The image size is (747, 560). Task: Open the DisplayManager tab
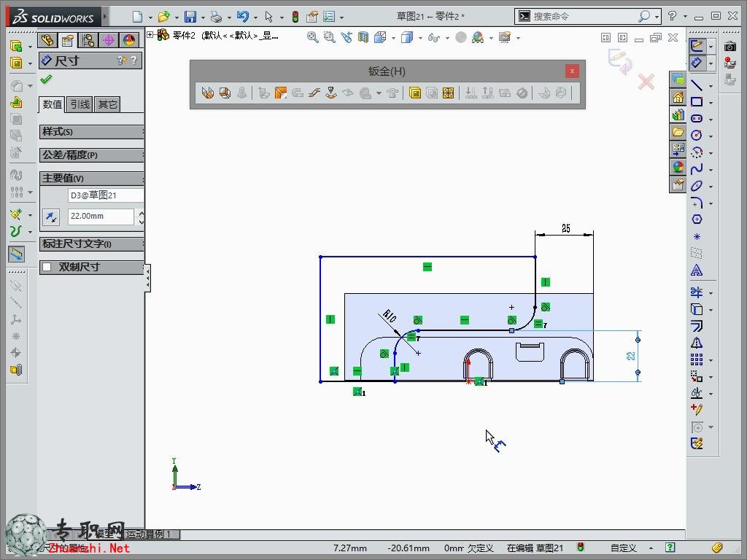point(128,41)
